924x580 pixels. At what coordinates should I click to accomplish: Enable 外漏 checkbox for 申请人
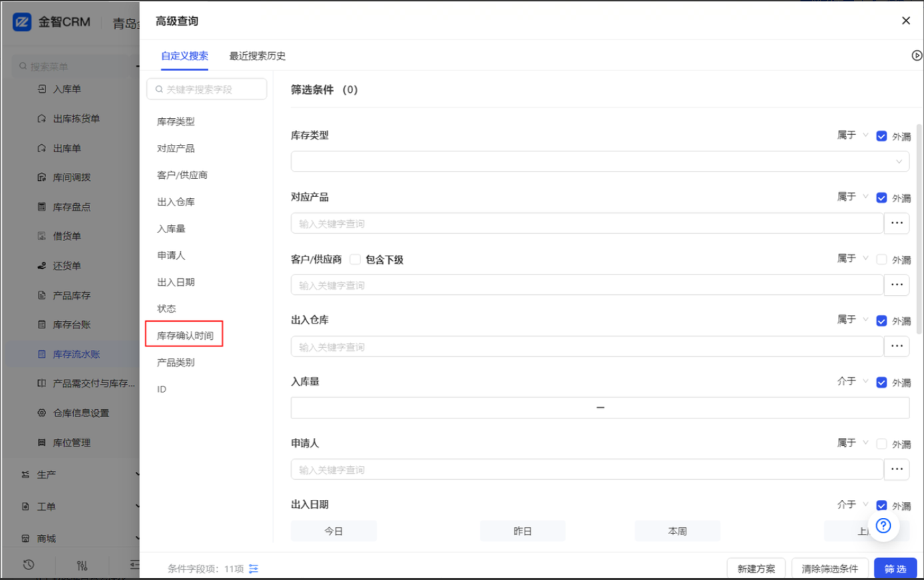(x=881, y=444)
